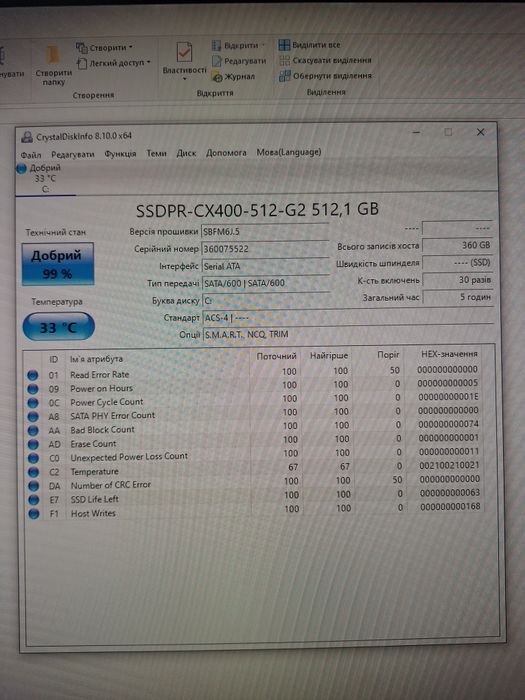Image resolution: width=525 pixels, height=700 pixels.
Task: Select the SSD Life Left attribute text
Action: [x=95, y=499]
